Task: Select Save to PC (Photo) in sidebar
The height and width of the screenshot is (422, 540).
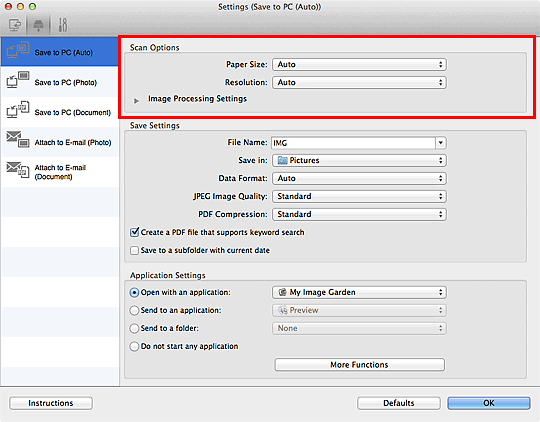Action: 60,82
